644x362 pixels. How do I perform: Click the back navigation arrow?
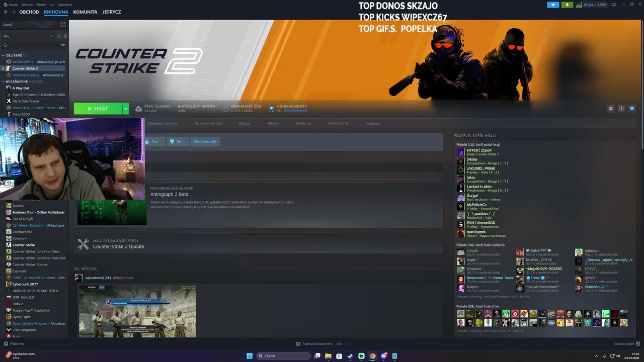[x=5, y=12]
